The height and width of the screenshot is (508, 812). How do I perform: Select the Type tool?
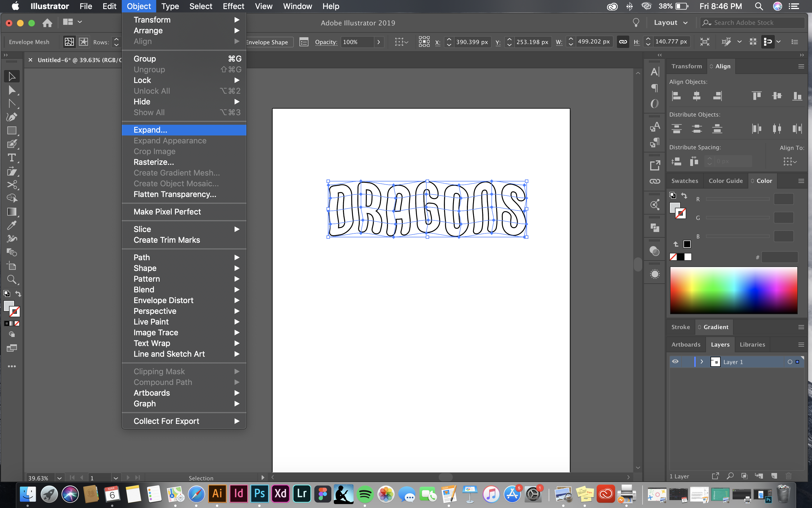[12, 157]
